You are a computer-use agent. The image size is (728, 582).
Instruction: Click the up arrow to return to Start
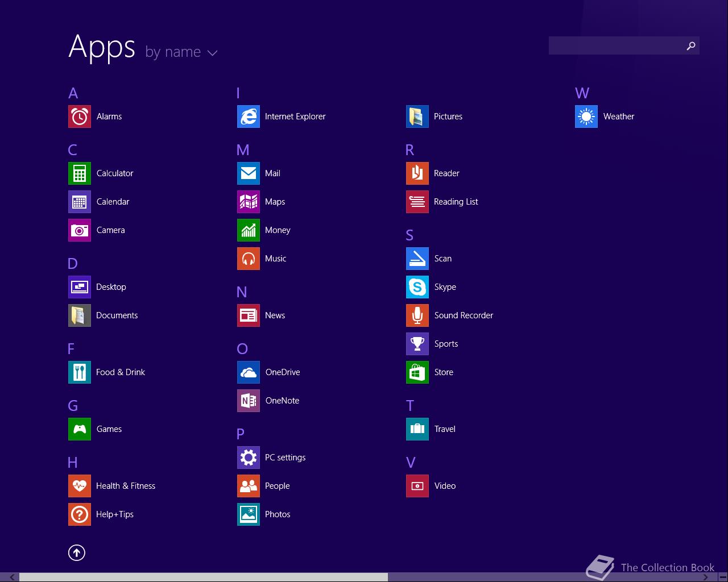[x=77, y=552]
